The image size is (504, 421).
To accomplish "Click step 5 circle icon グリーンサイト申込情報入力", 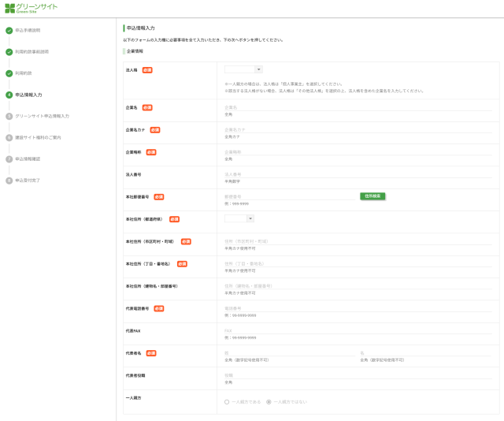I will click(x=9, y=116).
